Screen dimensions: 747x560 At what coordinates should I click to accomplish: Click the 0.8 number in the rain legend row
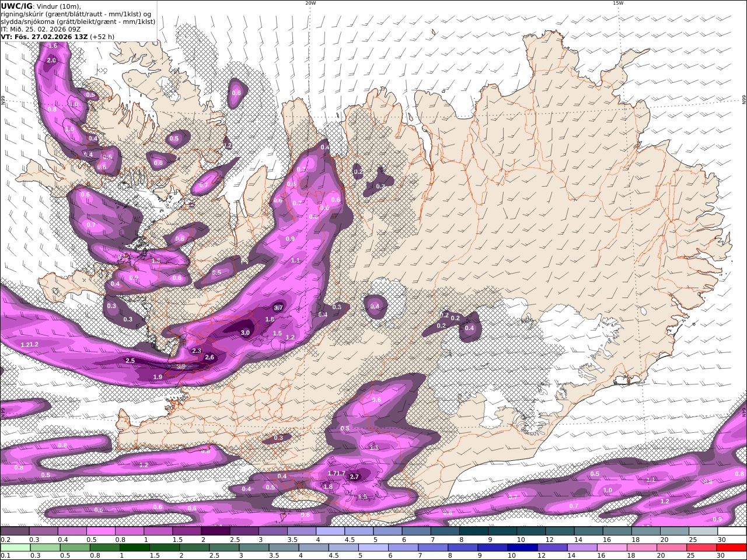tap(95, 556)
